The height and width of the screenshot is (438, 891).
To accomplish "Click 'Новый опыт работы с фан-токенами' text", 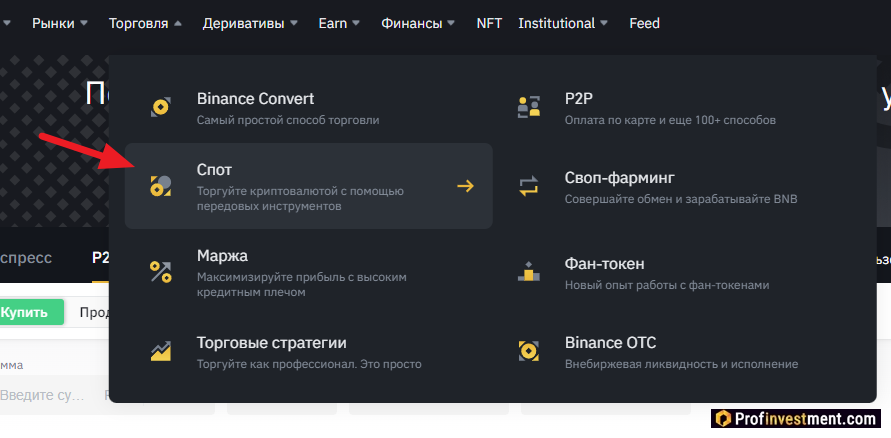I will [x=667, y=285].
